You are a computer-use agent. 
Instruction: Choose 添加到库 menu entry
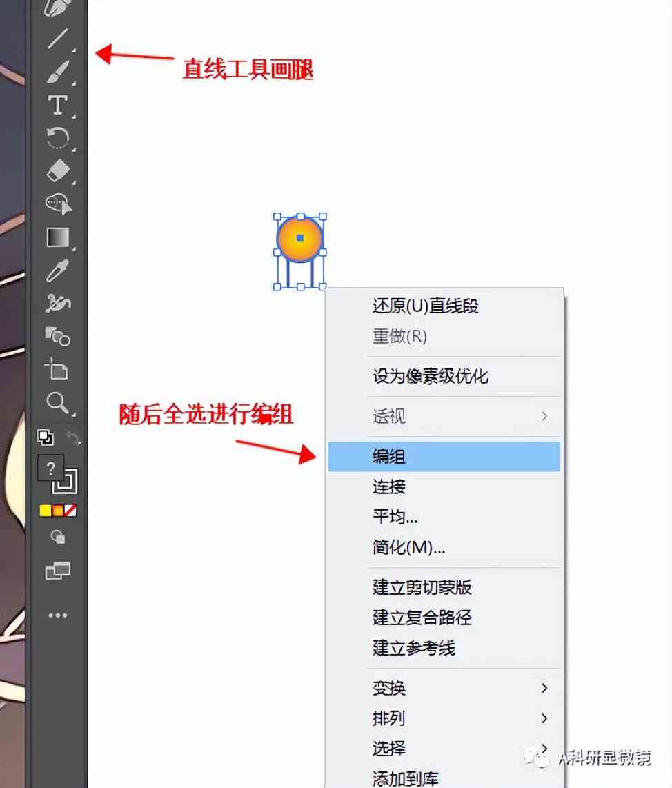coord(444,778)
